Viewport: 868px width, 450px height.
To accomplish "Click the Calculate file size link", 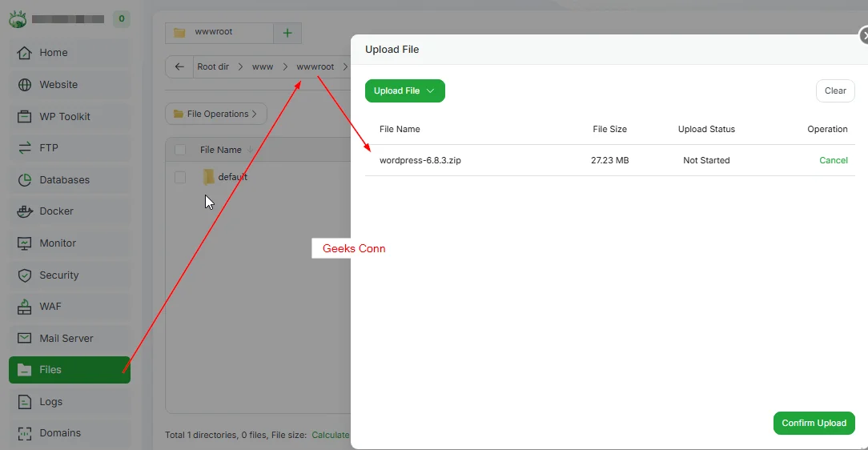I will coord(331,435).
